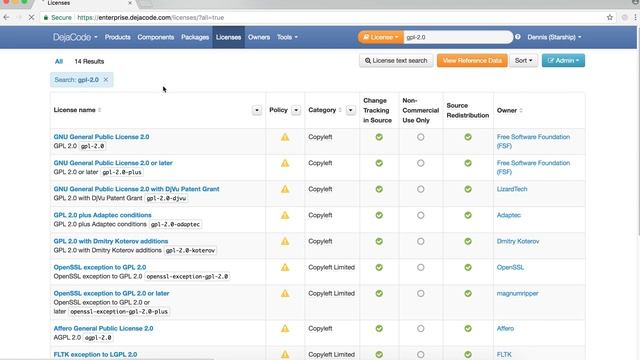Click the License text search button
Viewport: 640px width, 360px height.
pos(396,60)
